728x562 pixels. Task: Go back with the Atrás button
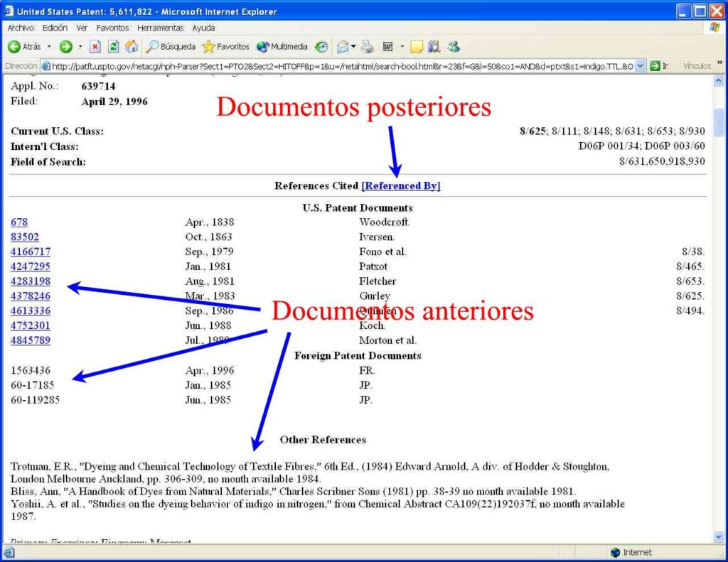(x=25, y=46)
